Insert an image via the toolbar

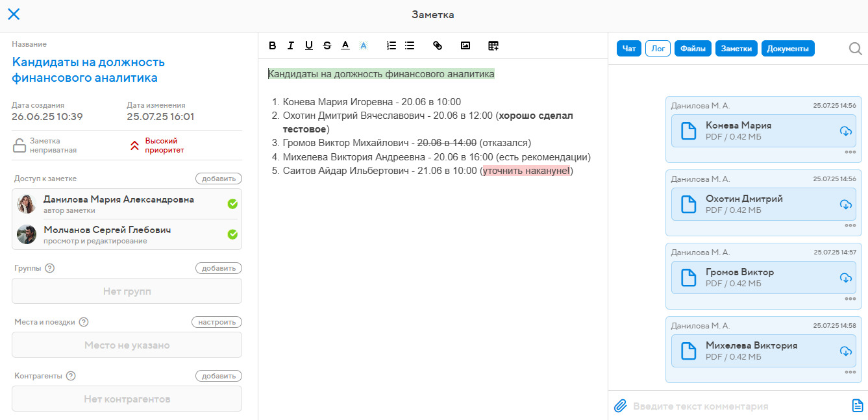pyautogui.click(x=465, y=45)
